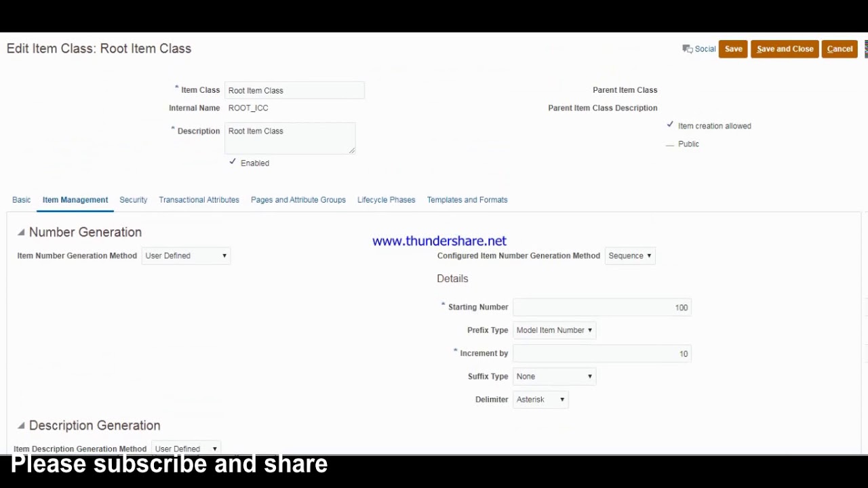Viewport: 868px width, 488px height.
Task: Click Parent Item Class Description label
Action: tap(603, 108)
